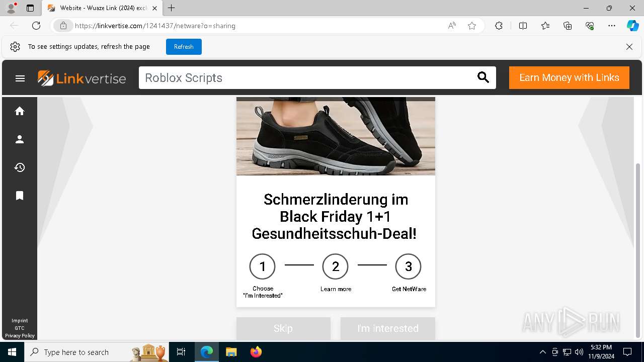
Task: Open the Home sidebar icon
Action: click(x=20, y=111)
